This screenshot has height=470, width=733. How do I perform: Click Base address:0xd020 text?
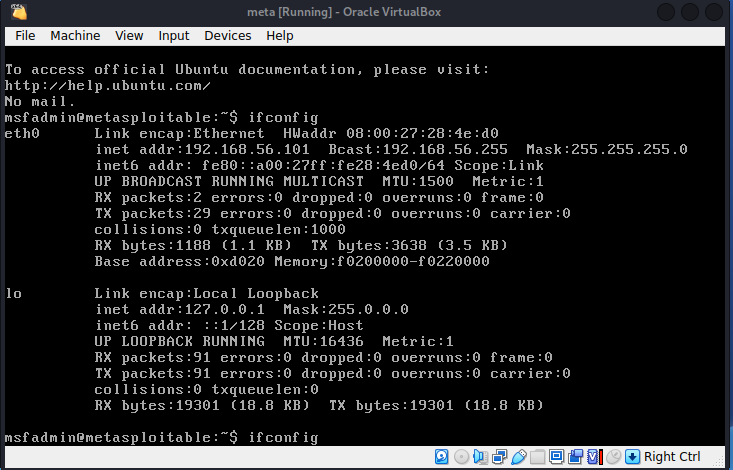click(180, 261)
